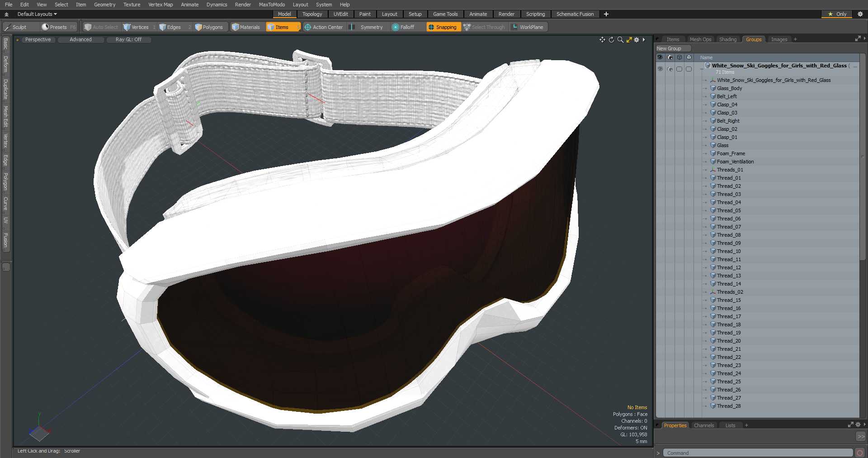Viewport: 868px width, 458px height.
Task: Click the WorkPlane tool
Action: pyautogui.click(x=528, y=27)
